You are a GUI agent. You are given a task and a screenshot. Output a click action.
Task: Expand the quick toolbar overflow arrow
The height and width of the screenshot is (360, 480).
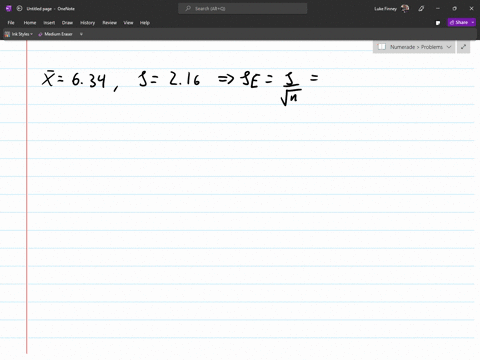click(x=81, y=34)
